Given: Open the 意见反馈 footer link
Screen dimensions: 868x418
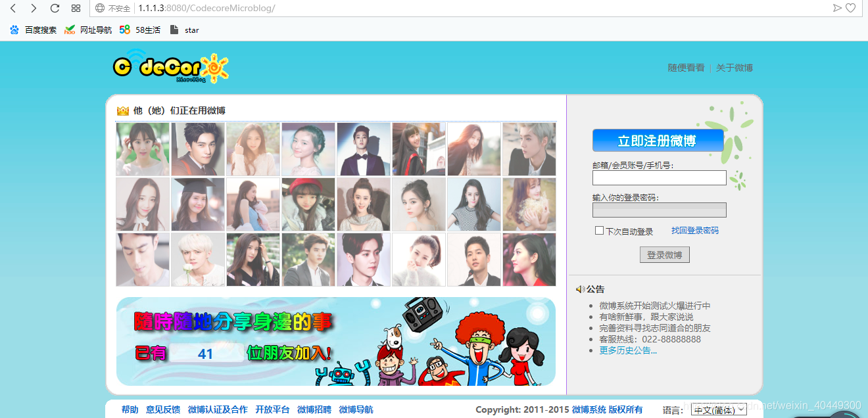Looking at the screenshot, I should coord(163,409).
